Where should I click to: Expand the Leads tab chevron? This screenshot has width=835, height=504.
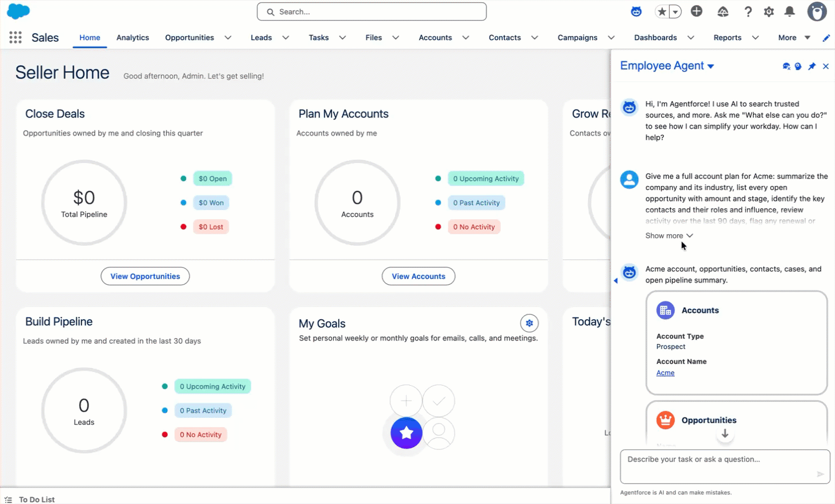click(x=285, y=38)
